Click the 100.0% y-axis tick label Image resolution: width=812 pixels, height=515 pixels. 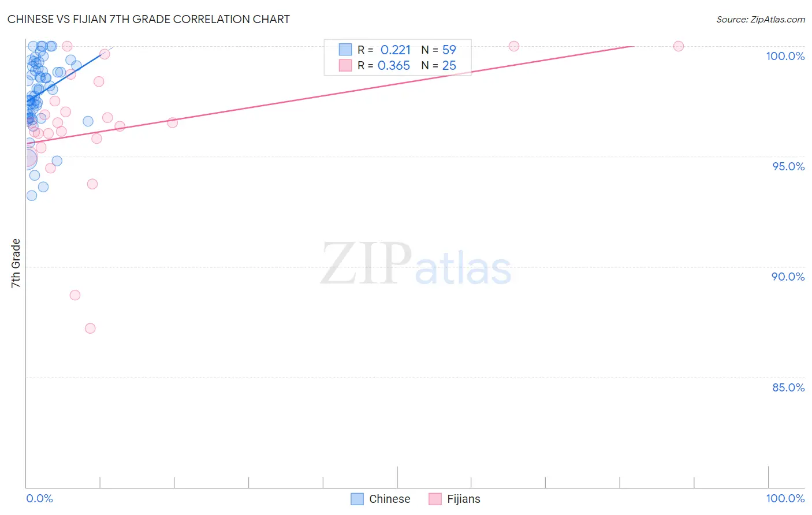pos(785,56)
